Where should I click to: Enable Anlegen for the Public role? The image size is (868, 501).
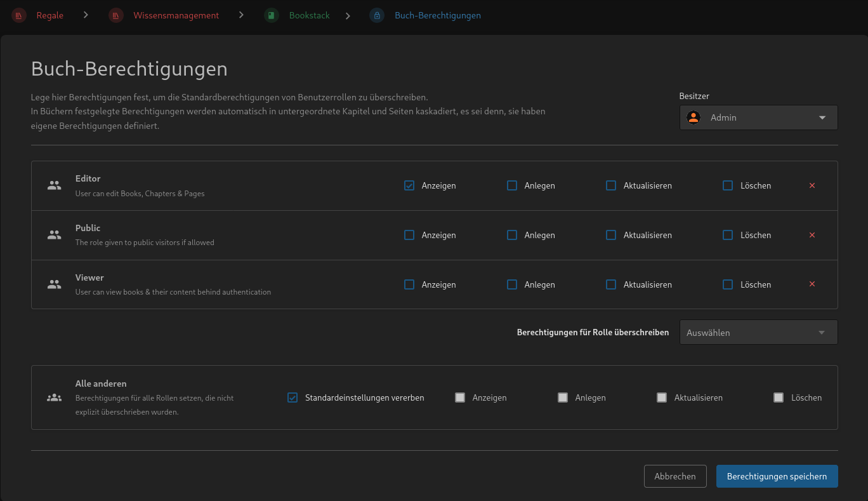(512, 235)
